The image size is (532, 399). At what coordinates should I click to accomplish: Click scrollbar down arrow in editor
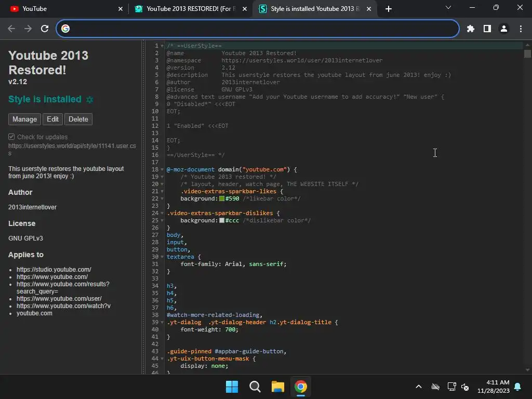[527, 370]
